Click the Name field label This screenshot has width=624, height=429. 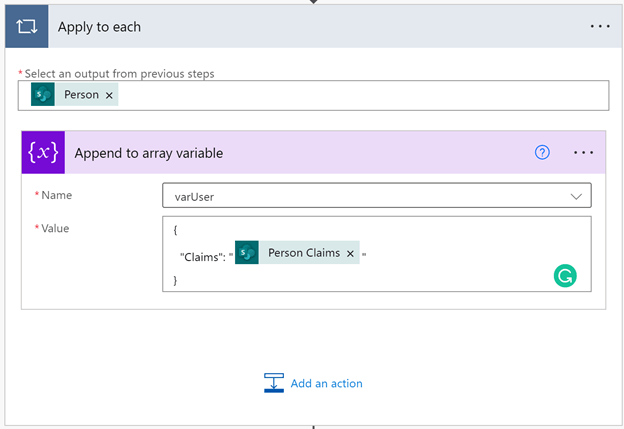coord(57,195)
